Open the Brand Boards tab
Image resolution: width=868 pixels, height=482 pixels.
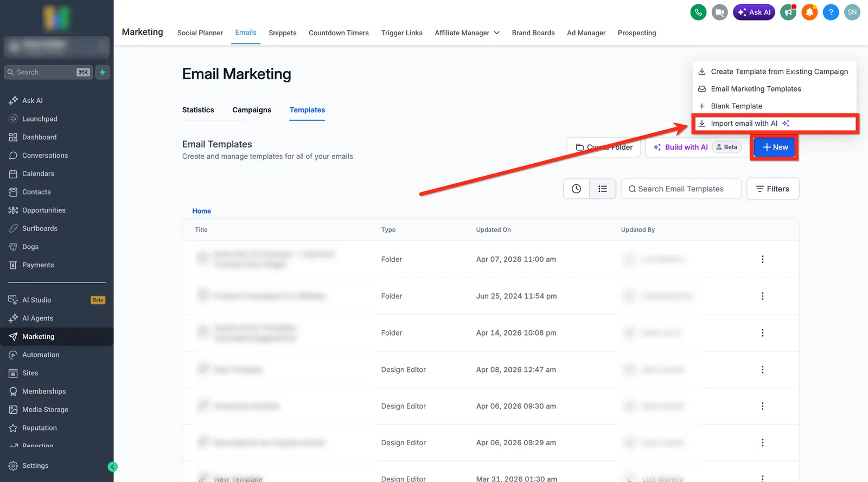coord(533,33)
